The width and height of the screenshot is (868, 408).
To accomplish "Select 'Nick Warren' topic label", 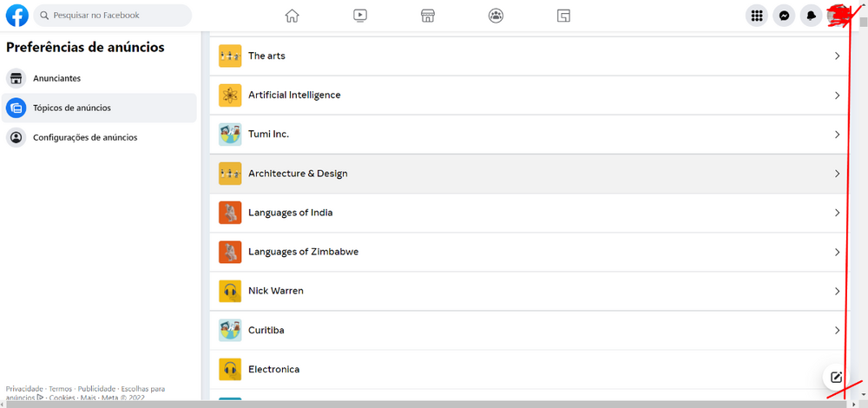I will [x=276, y=291].
